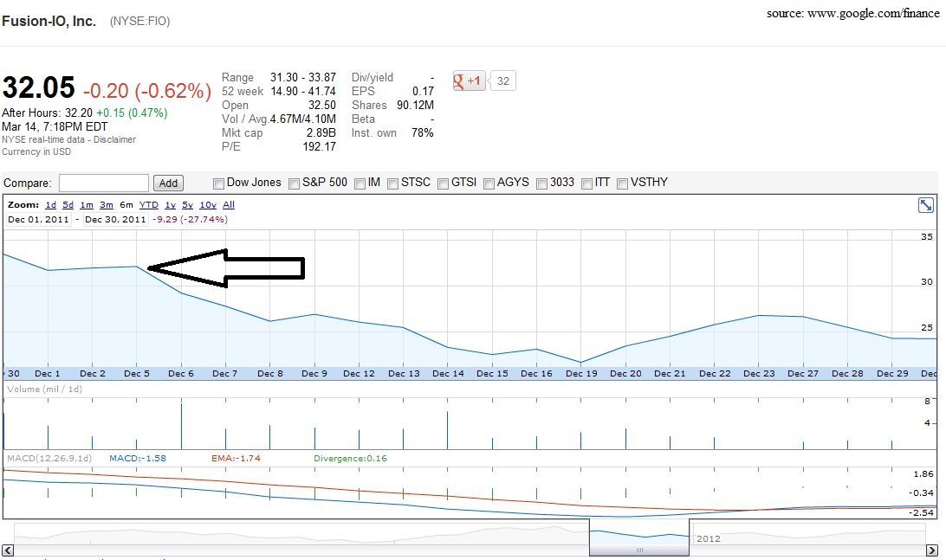Image resolution: width=946 pixels, height=560 pixels.
Task: Click the -0.20 (-0.62%) price change
Action: tap(147, 90)
